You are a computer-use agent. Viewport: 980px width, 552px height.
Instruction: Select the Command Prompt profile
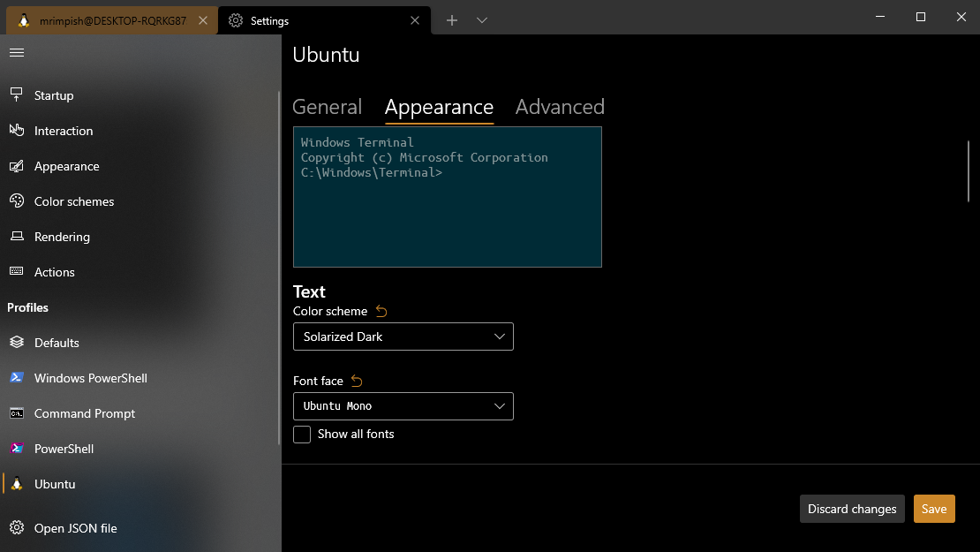click(85, 413)
